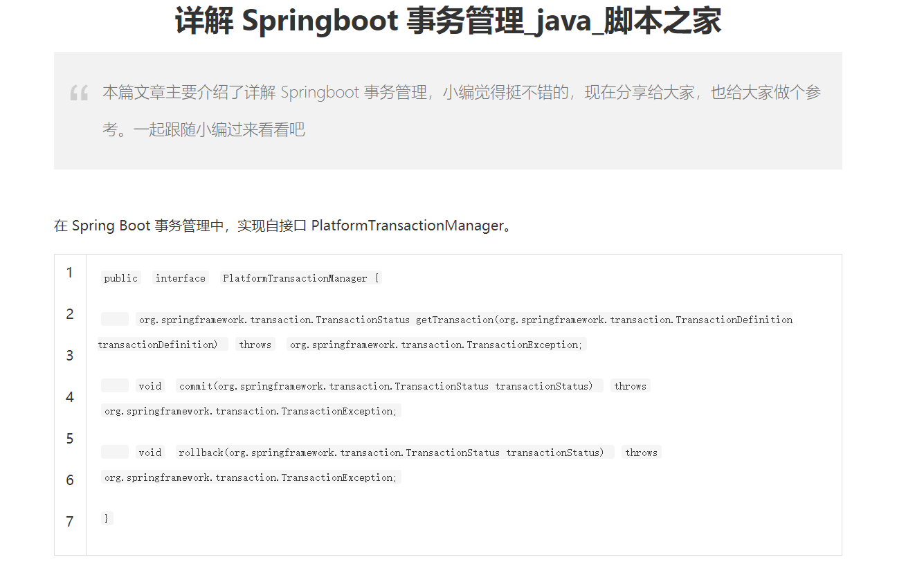Click line number 7 in code gutter
924x575 pixels.
click(x=70, y=522)
